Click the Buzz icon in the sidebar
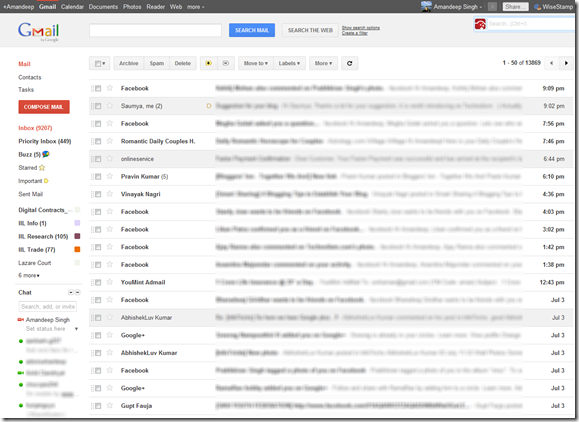This screenshot has width=579, height=422. (46, 154)
